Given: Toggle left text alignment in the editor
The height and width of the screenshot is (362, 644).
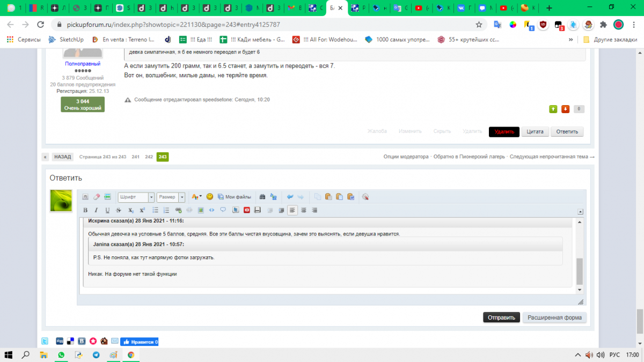Looking at the screenshot, I should point(292,210).
